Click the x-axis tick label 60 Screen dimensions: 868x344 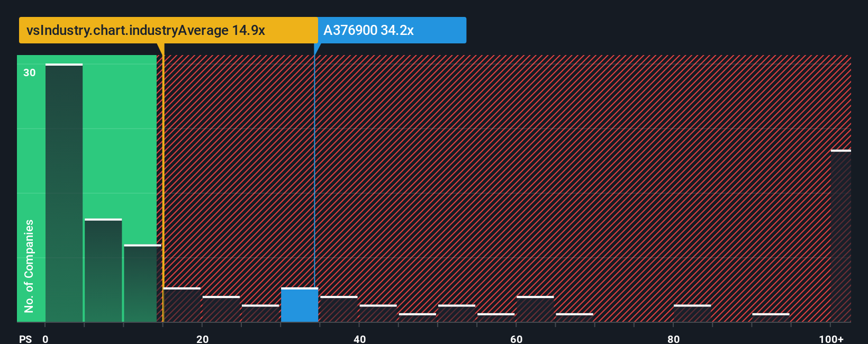[x=517, y=339]
